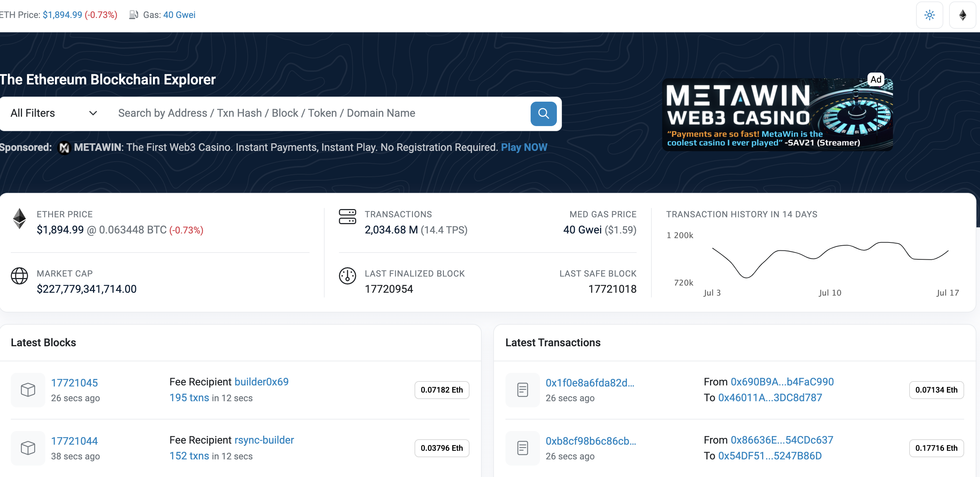The height and width of the screenshot is (477, 980).
Task: View the 195 txns of block 17721045
Action: (189, 398)
